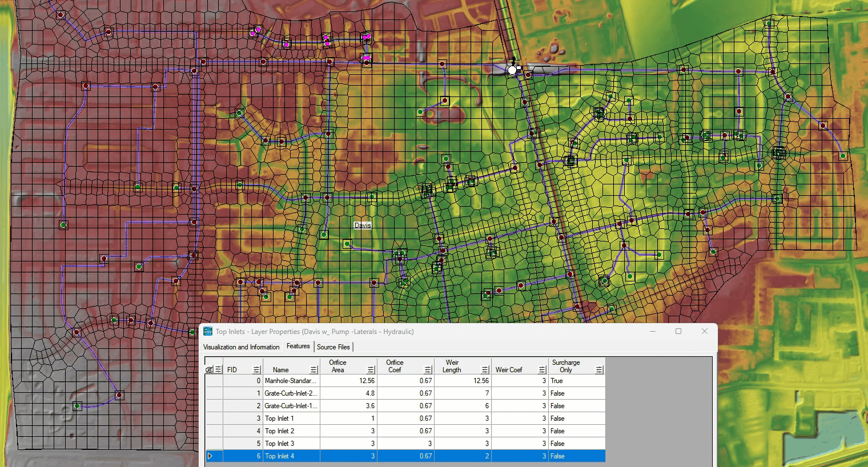The height and width of the screenshot is (467, 868).
Task: Open the filter icon beside the eye icon
Action: point(218,370)
